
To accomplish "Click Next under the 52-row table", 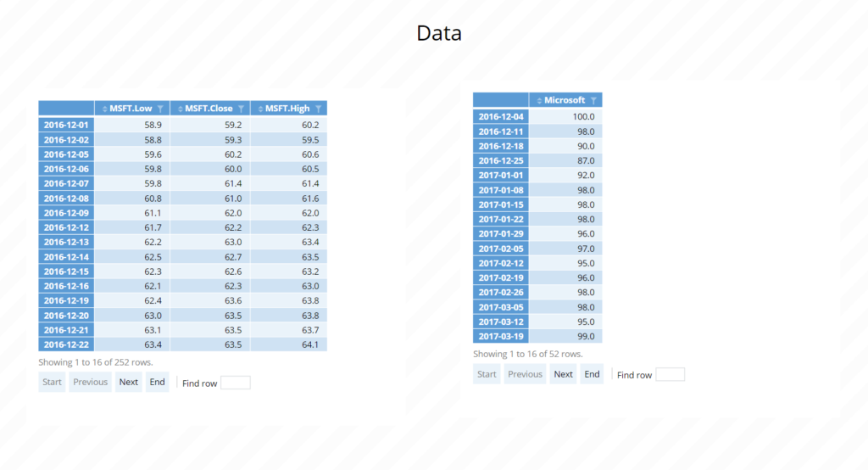I will click(563, 374).
